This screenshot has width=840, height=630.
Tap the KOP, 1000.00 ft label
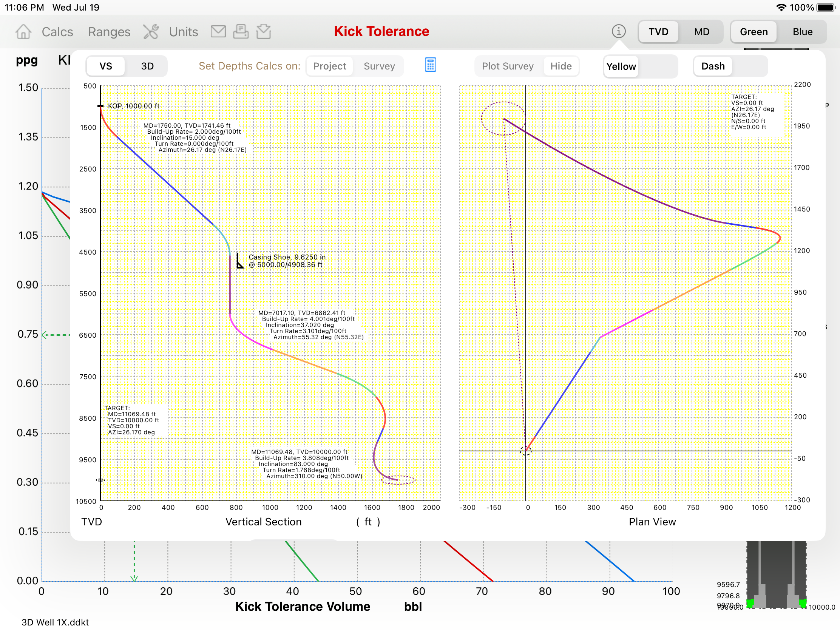[133, 106]
